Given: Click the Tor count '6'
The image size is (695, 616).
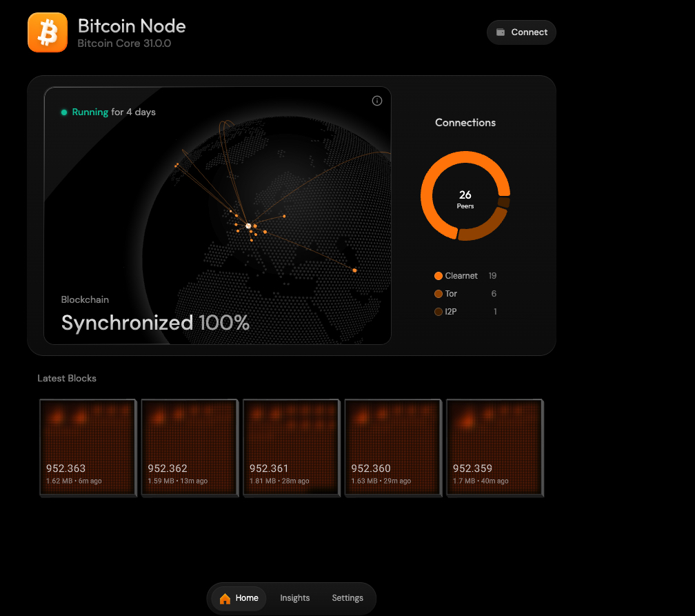Looking at the screenshot, I should [494, 294].
